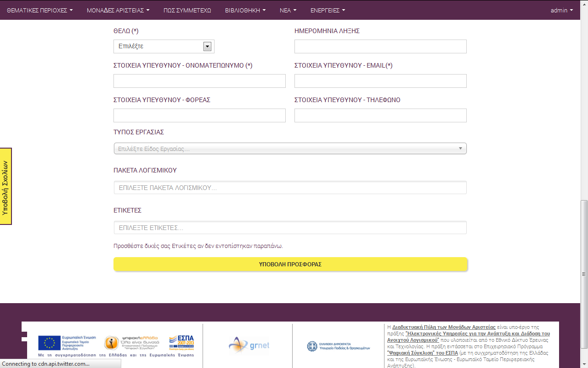Click the ΠΑΚΕΤΑ ΛΟΓΙΣΜΙΚΟΥ label
Screen dimensions: 588x368
pos(145,170)
